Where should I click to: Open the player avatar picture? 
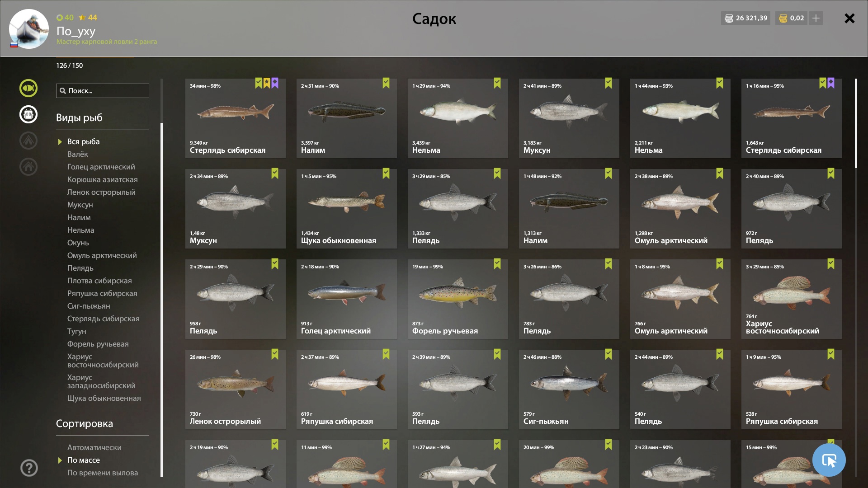(29, 29)
